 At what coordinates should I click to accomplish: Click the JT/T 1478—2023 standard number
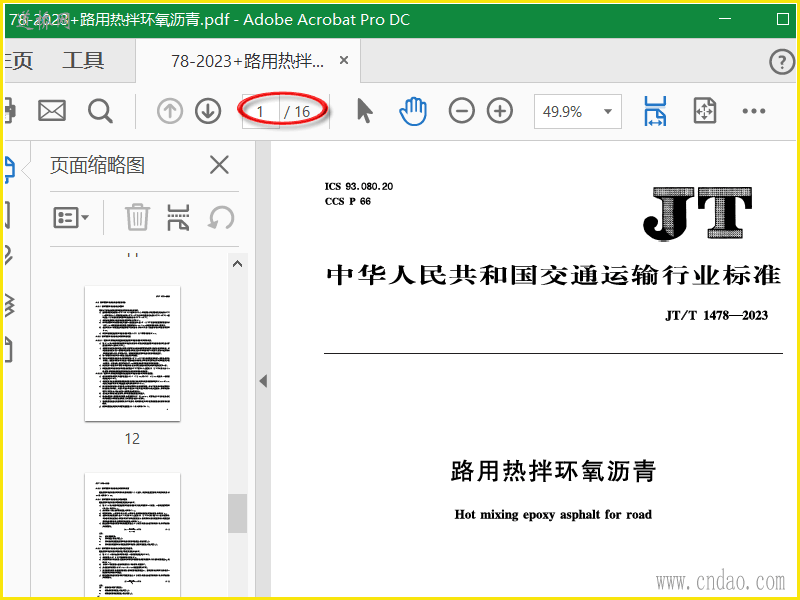[x=716, y=315]
